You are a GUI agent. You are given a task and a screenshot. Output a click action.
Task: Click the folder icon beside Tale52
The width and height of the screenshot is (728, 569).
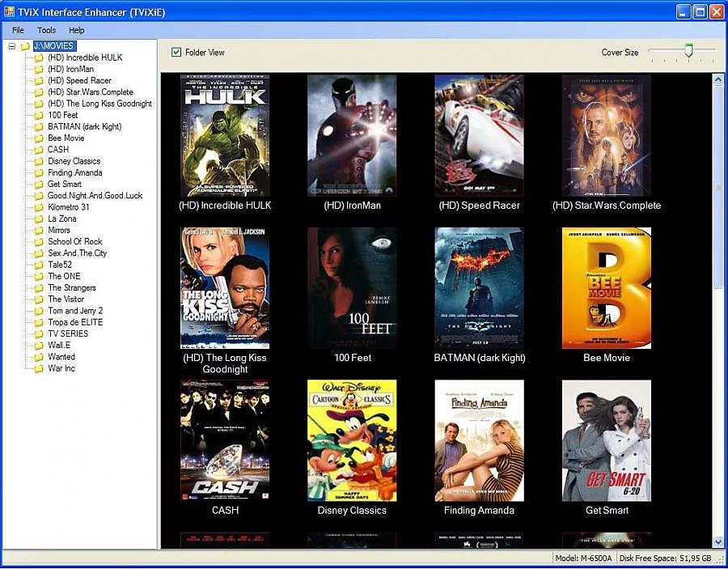[39, 265]
